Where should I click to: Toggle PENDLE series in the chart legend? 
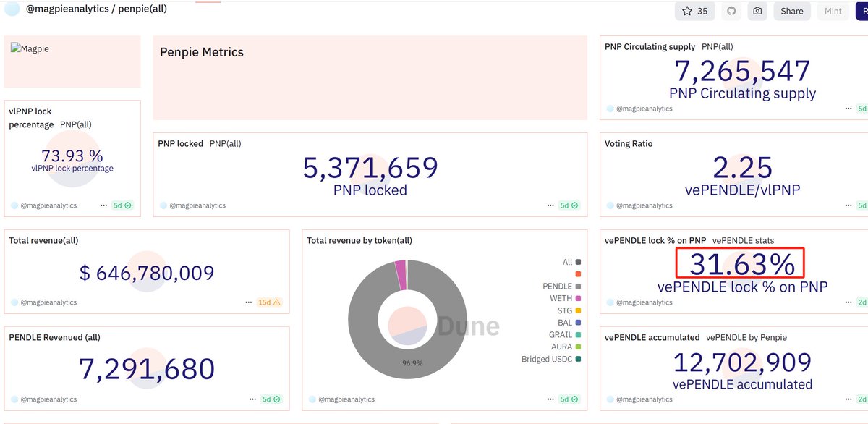pyautogui.click(x=556, y=287)
